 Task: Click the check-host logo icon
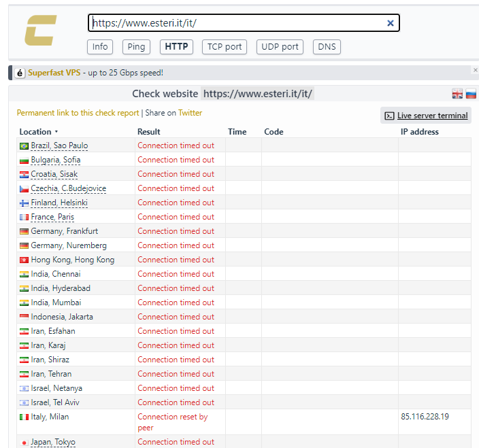[x=40, y=31]
